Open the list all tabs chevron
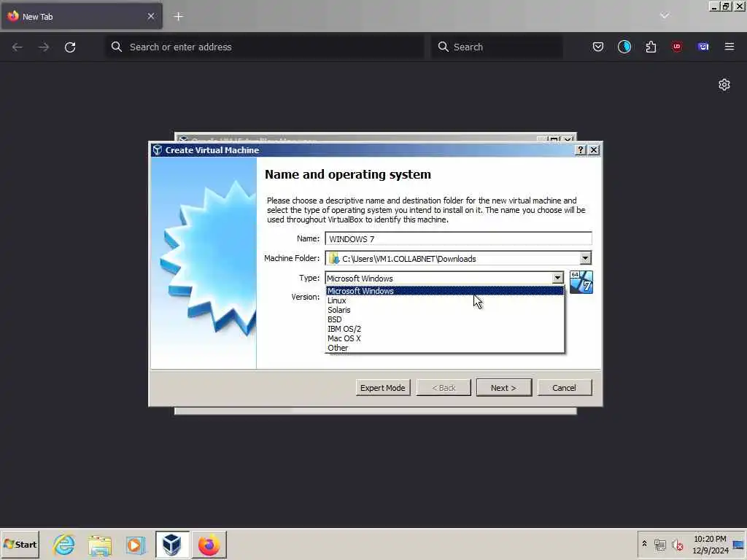 pyautogui.click(x=665, y=16)
